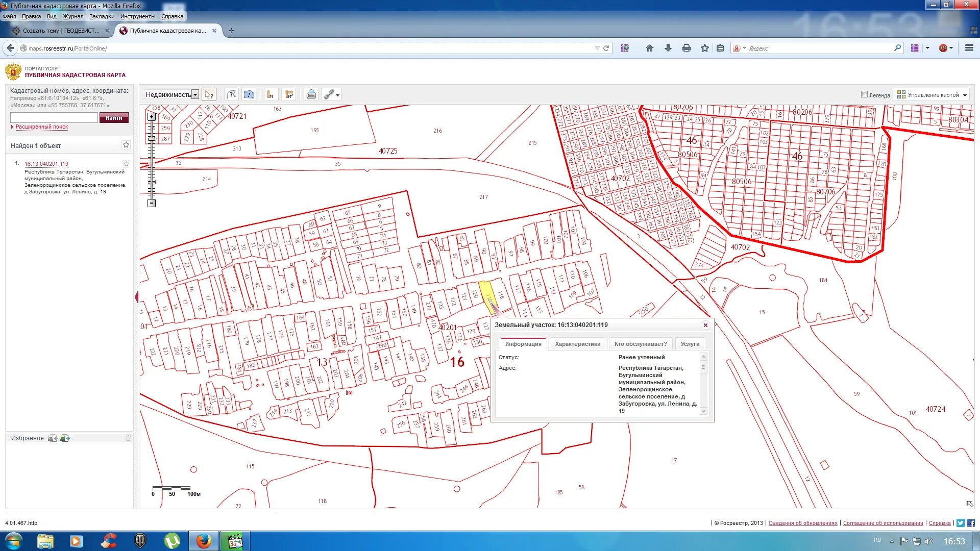Open the Инструменты menu
980x551 pixels.
pos(138,16)
